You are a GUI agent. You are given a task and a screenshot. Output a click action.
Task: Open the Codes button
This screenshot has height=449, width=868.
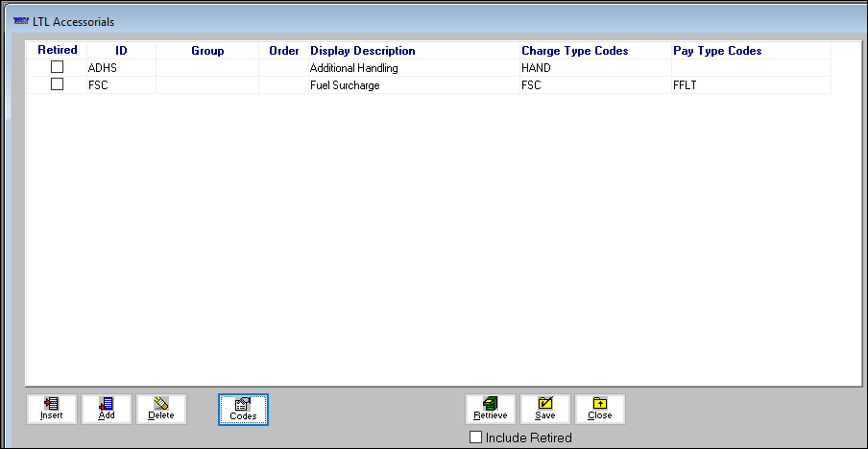243,410
